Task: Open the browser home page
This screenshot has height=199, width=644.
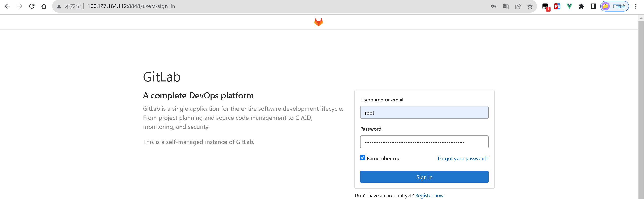Action: (44, 6)
